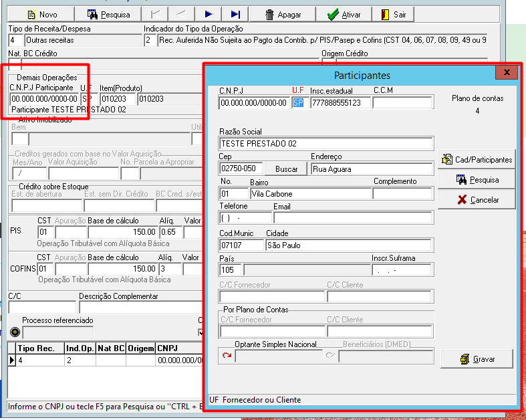Click the Apagar trash can button

pos(283,15)
